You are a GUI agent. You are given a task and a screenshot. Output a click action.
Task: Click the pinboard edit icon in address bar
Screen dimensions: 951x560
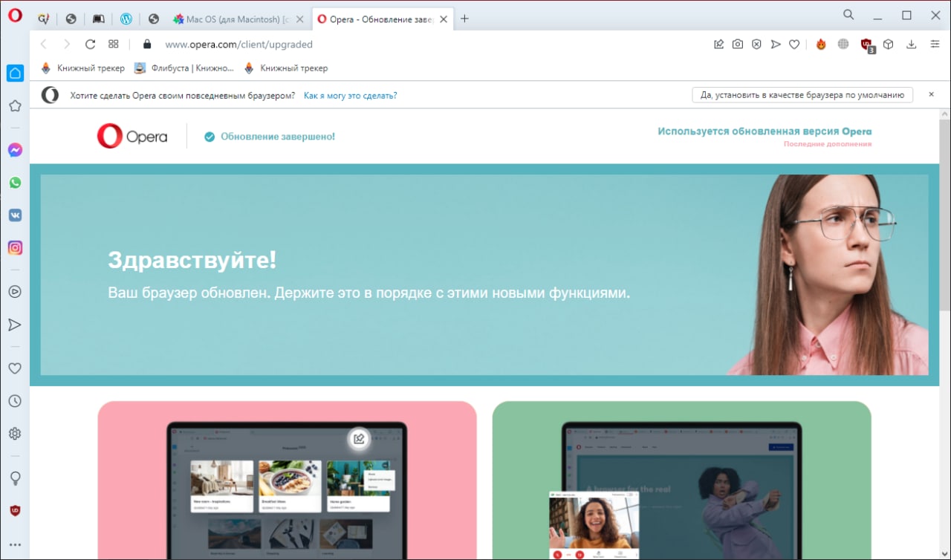pos(718,45)
